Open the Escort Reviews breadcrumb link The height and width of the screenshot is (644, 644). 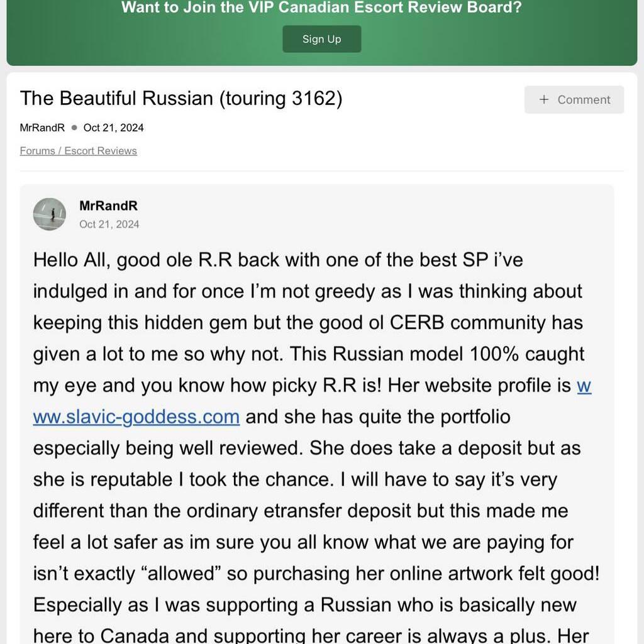(101, 151)
